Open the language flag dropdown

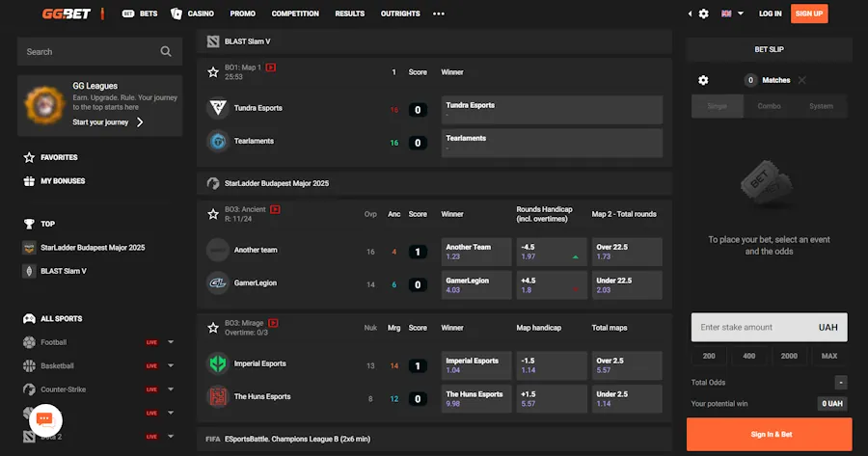pos(732,13)
